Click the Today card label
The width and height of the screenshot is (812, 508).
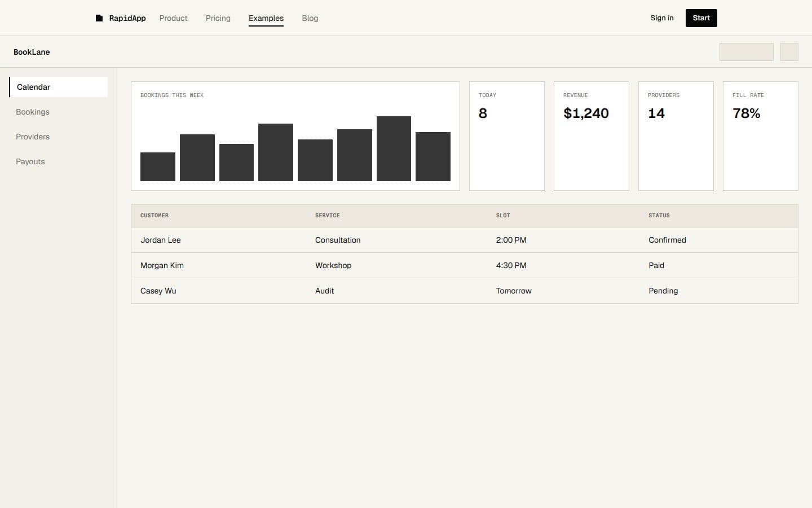[x=488, y=95]
